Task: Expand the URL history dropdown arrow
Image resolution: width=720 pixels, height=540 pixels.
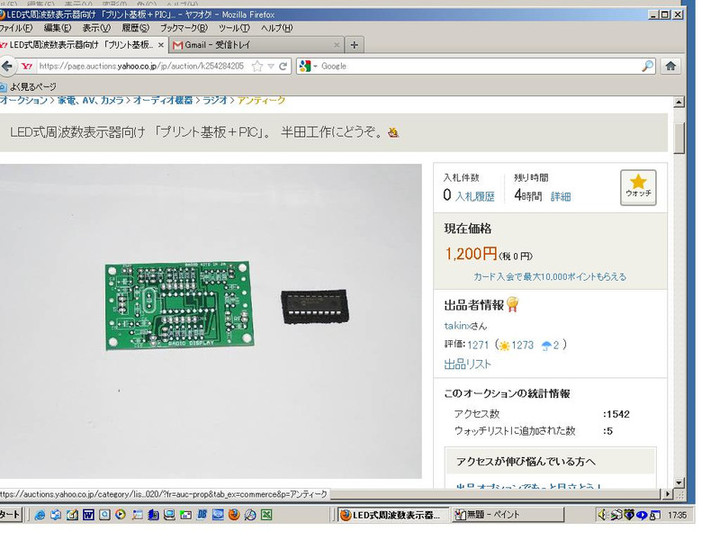Action: pyautogui.click(x=271, y=66)
